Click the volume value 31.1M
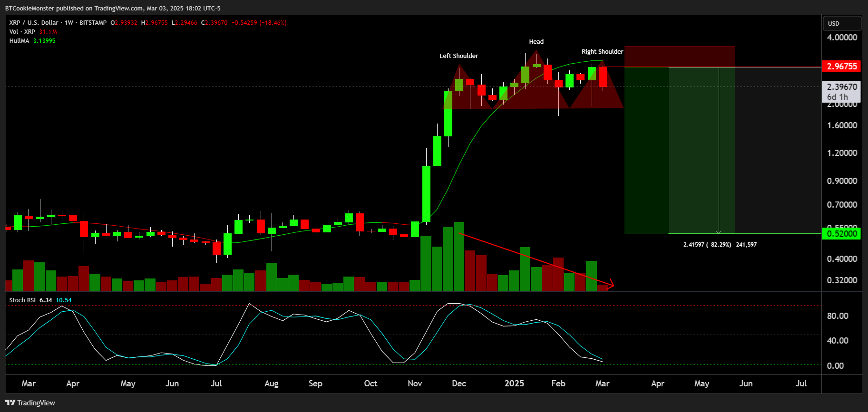This screenshot has width=868, height=412. click(x=48, y=31)
